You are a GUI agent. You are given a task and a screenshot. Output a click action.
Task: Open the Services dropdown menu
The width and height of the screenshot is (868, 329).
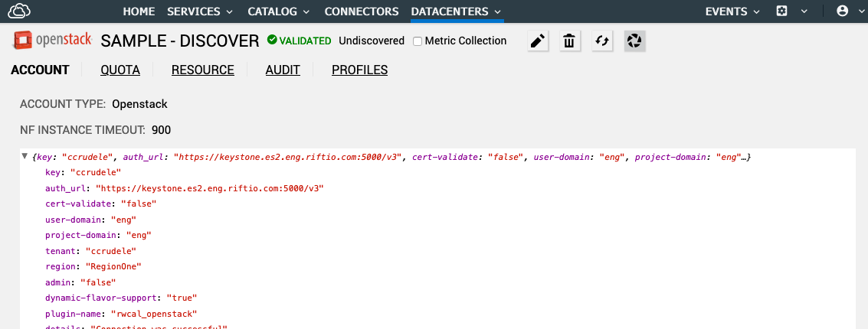(200, 11)
